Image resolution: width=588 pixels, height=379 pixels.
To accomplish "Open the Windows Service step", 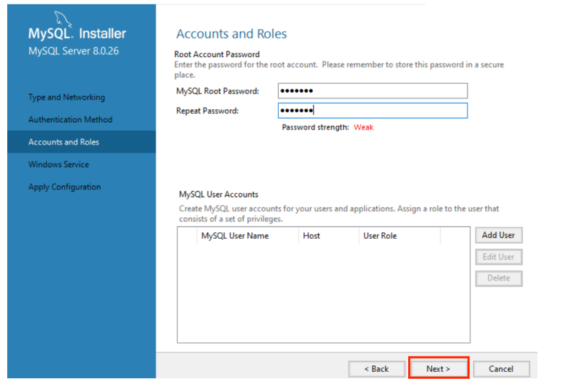I will pyautogui.click(x=59, y=164).
